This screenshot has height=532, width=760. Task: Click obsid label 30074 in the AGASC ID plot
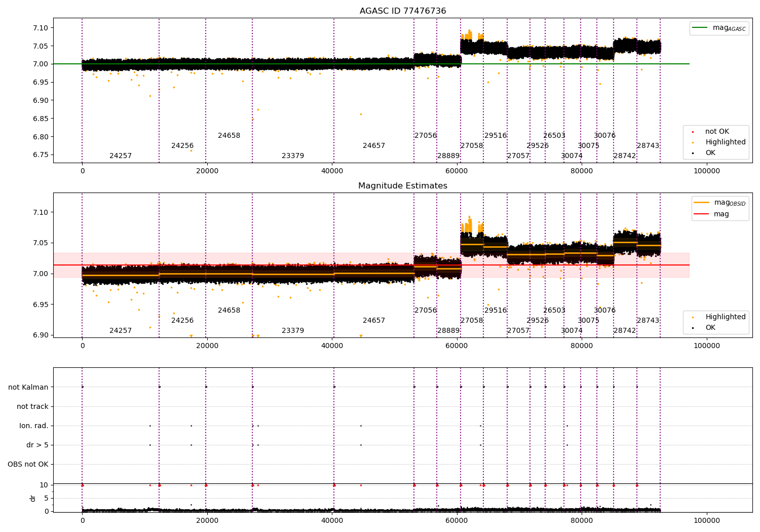572,156
